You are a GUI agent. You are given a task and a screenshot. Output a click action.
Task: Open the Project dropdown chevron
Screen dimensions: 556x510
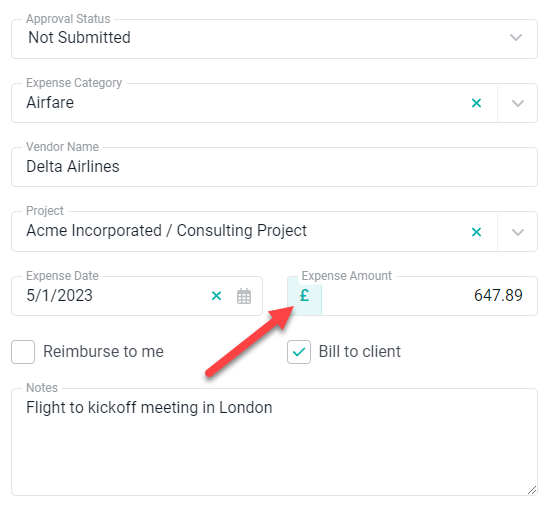(x=518, y=232)
